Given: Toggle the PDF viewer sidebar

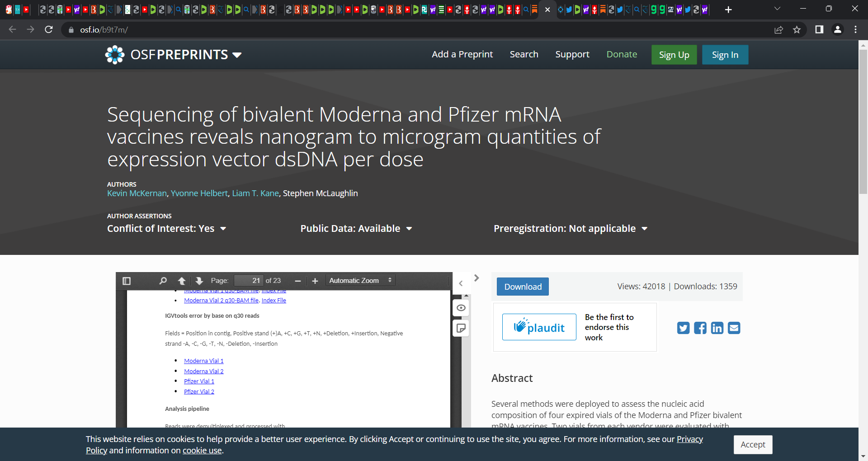Looking at the screenshot, I should [127, 281].
